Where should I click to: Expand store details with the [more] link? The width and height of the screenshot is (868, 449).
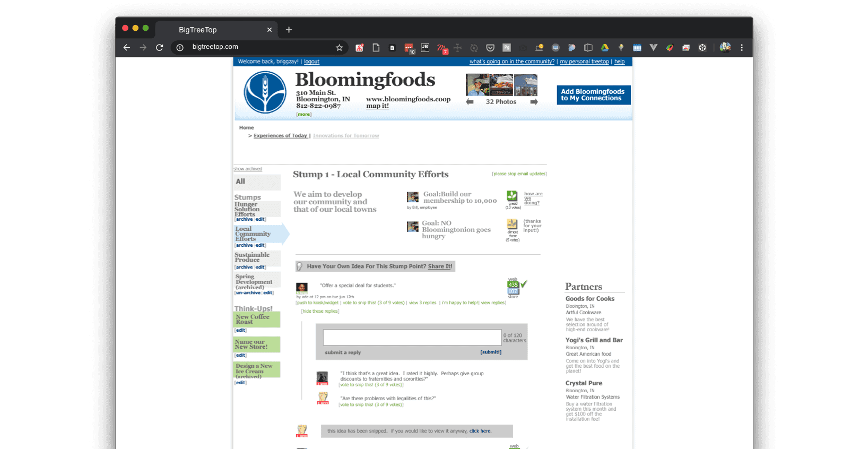pyautogui.click(x=303, y=114)
